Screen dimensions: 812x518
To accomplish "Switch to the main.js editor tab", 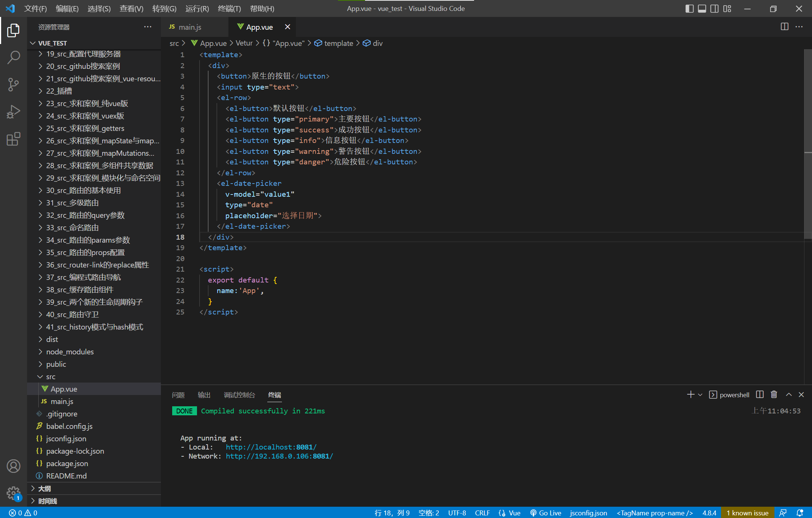I will tap(195, 27).
